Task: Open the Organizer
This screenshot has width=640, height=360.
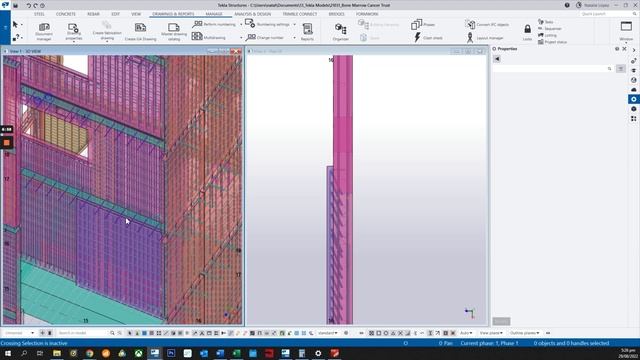Action: pos(340,31)
